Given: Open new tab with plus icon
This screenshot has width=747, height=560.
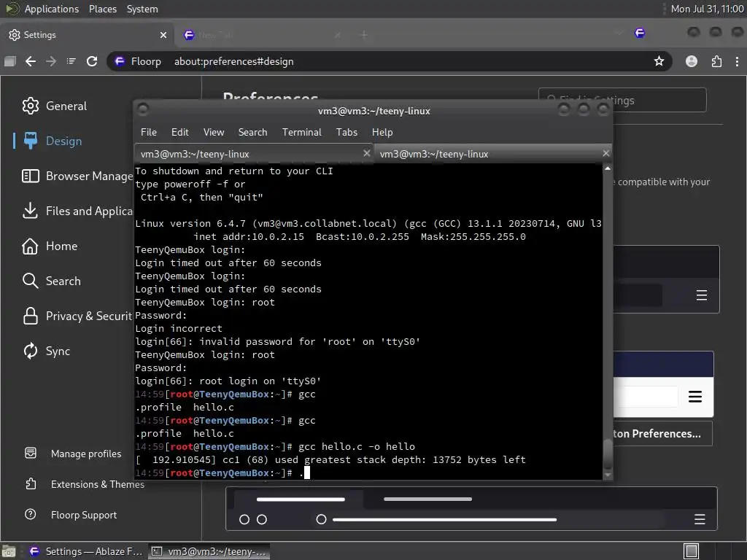Looking at the screenshot, I should click(364, 35).
